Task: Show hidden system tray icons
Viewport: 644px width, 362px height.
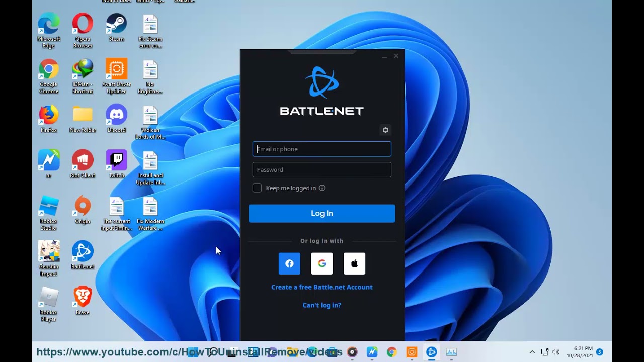Action: point(532,352)
